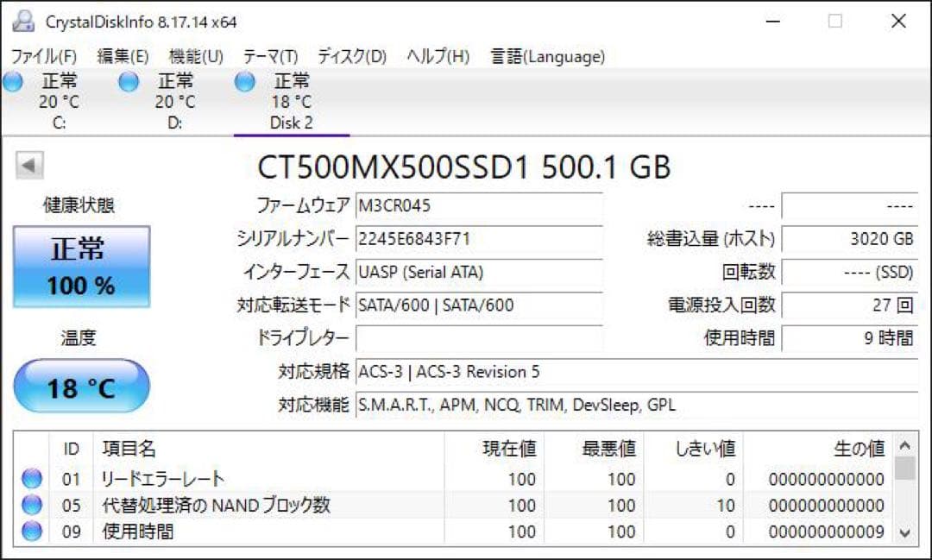This screenshot has height=560, width=932.
Task: Click the しきい値 column header
Action: point(694,449)
